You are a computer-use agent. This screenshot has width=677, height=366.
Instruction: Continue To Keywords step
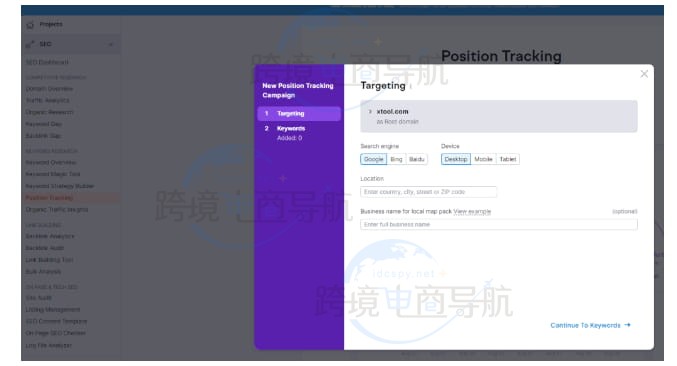[x=590, y=325]
